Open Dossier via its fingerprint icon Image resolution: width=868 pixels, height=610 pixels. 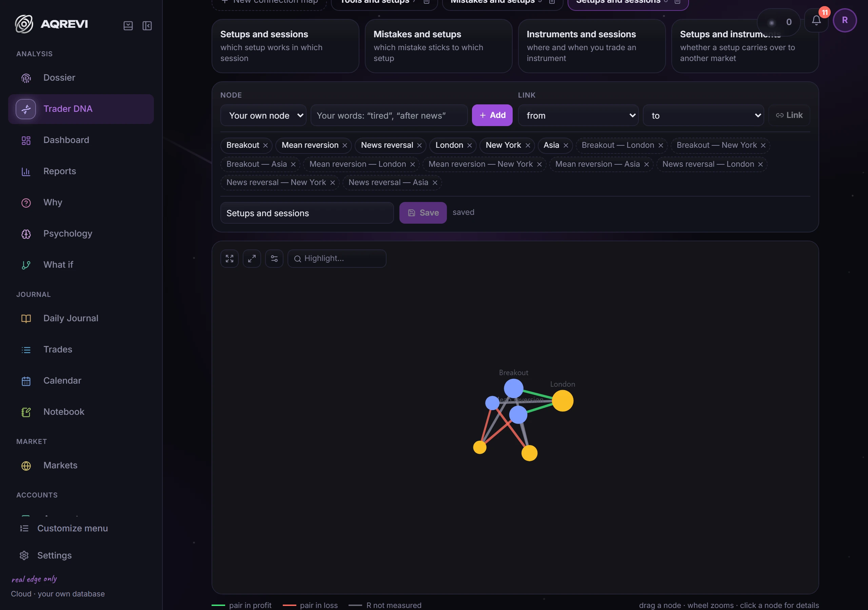pos(26,78)
